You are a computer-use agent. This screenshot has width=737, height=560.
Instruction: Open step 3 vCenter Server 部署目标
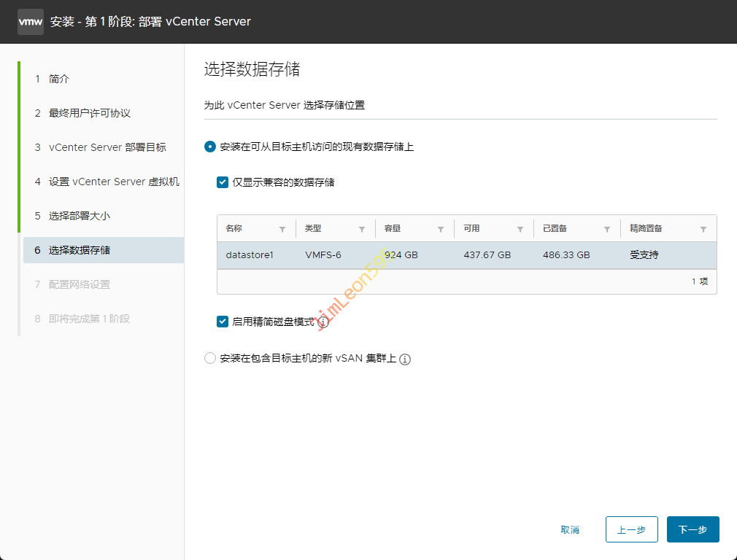107,147
